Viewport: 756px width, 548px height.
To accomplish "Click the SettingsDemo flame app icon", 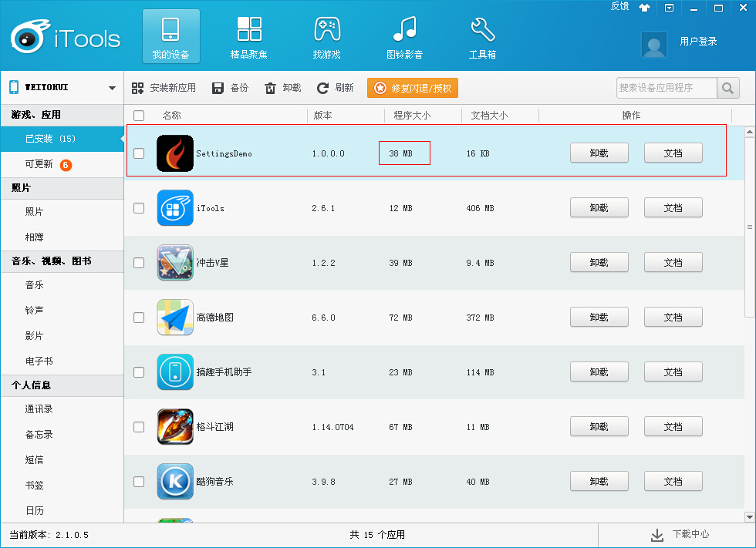I will (x=175, y=153).
